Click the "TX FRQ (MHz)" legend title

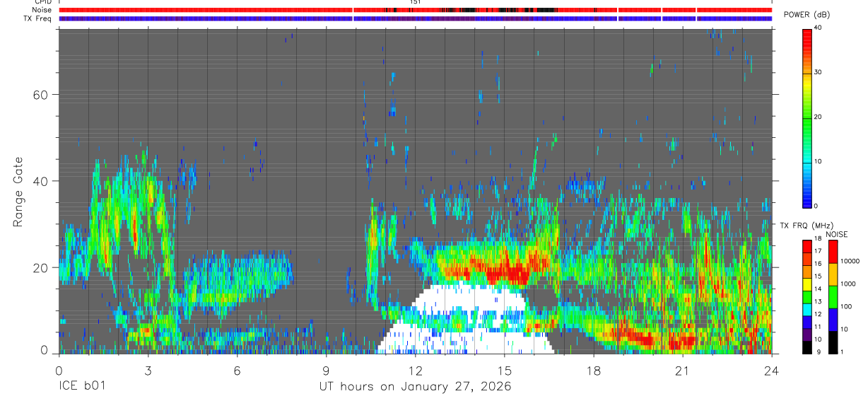click(x=805, y=226)
